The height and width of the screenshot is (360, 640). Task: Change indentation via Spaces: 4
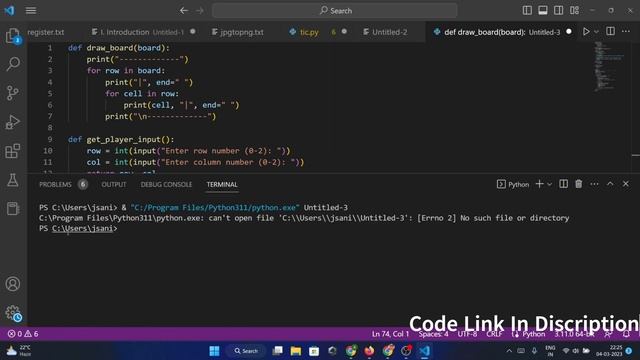(433, 334)
